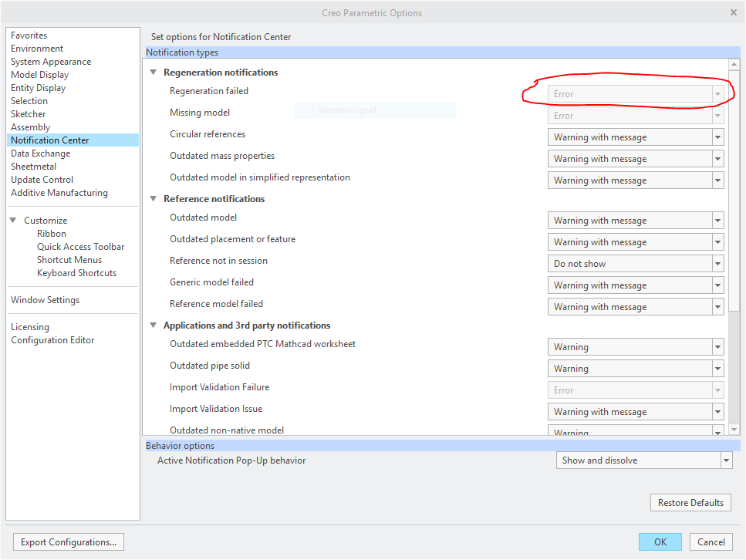Image resolution: width=746 pixels, height=560 pixels.
Task: Open the Outdated model notification dropdown
Action: coord(636,221)
